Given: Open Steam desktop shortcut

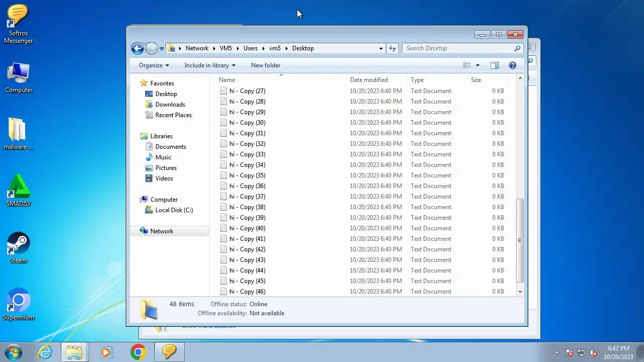Looking at the screenshot, I should click(18, 248).
